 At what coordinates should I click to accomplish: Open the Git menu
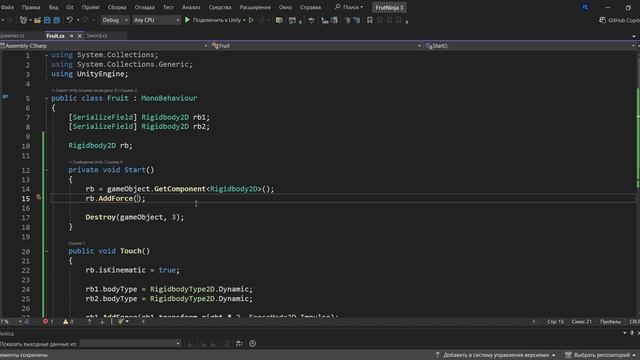(70, 7)
